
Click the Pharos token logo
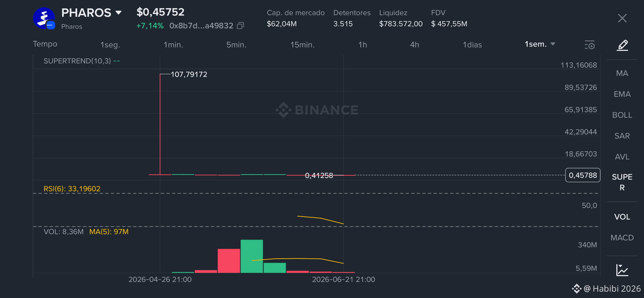[x=44, y=18]
